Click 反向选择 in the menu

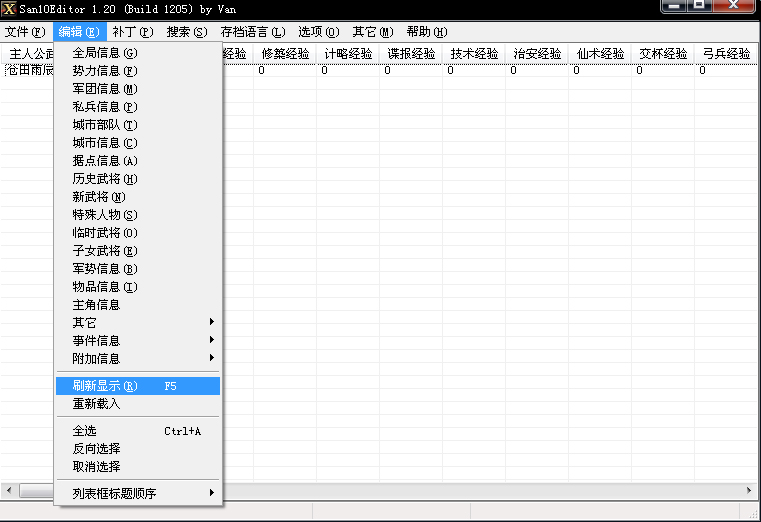coord(96,449)
